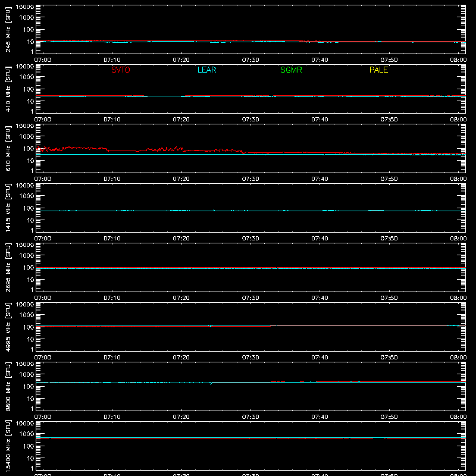
Task: Click 07:50 tick under the 2695 MHz panel
Action: pyautogui.click(x=389, y=298)
